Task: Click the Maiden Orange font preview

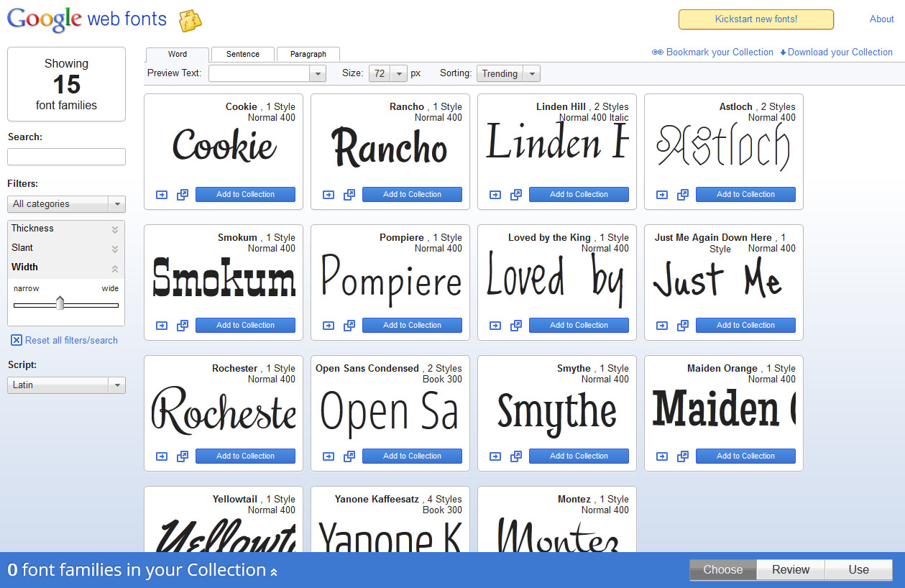Action: point(724,410)
